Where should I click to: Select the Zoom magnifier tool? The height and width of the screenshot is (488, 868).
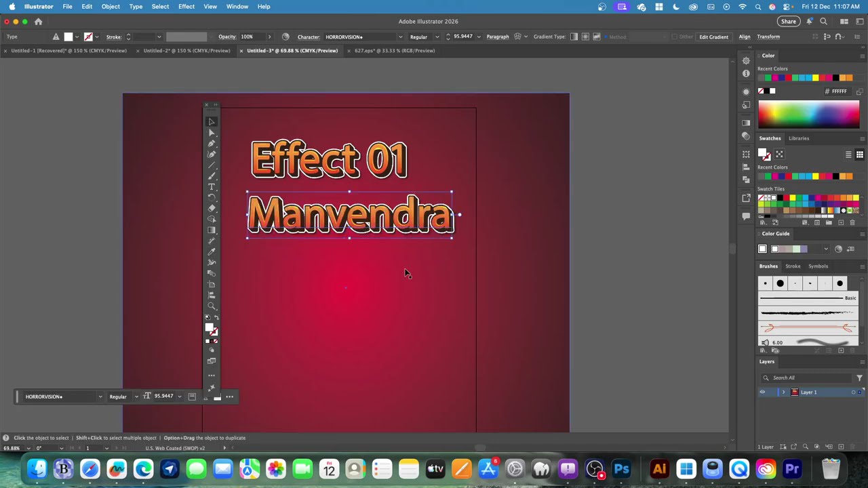[212, 306]
